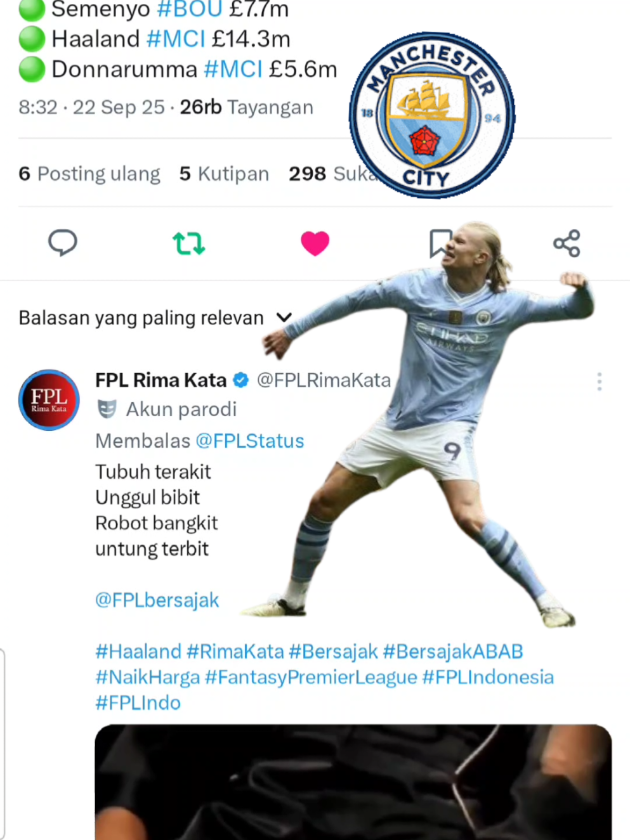Open the reply sort chevron arrow
This screenshot has height=840, width=630.
284,318
